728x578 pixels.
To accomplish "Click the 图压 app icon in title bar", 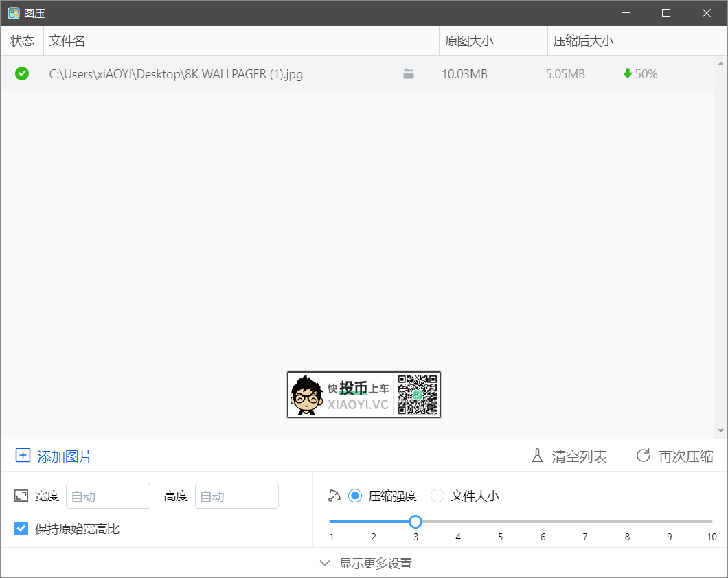I will 14,13.
